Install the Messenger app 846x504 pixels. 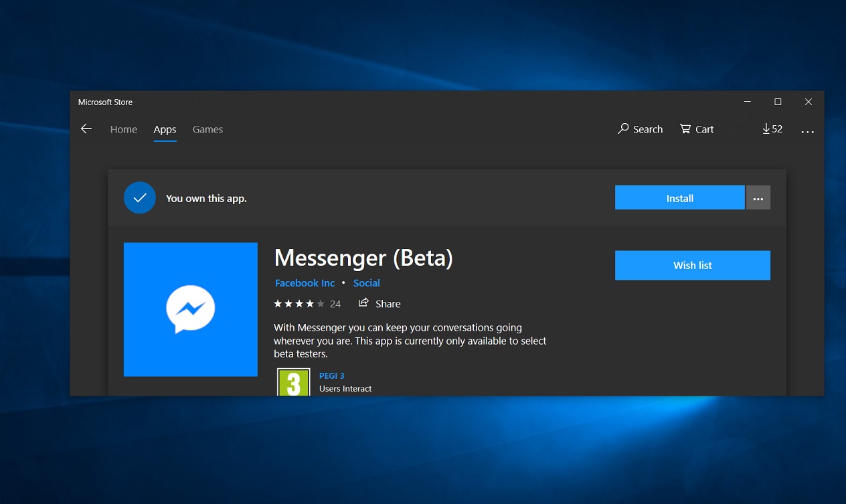tap(679, 198)
